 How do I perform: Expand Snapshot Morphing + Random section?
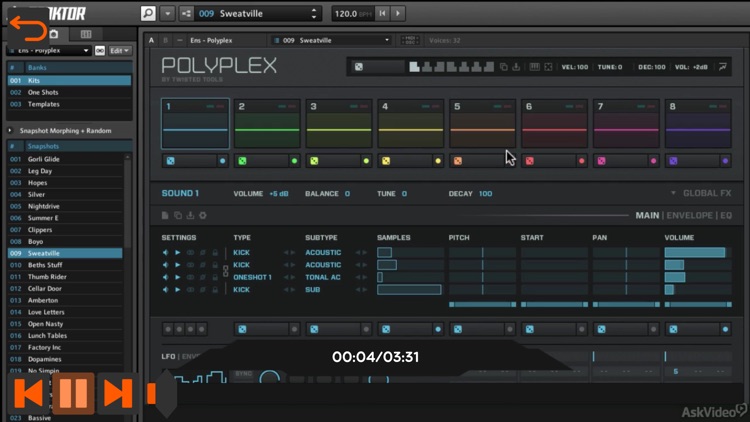[10, 131]
